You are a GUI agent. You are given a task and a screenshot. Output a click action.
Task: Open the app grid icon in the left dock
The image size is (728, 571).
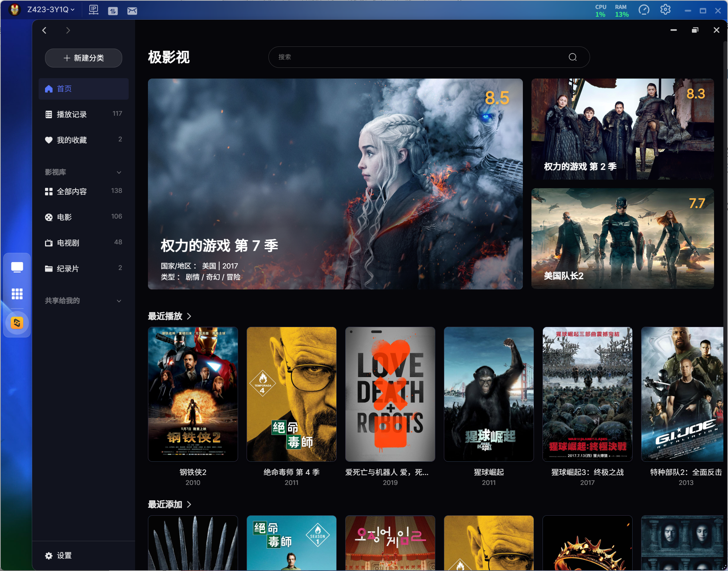click(x=17, y=294)
